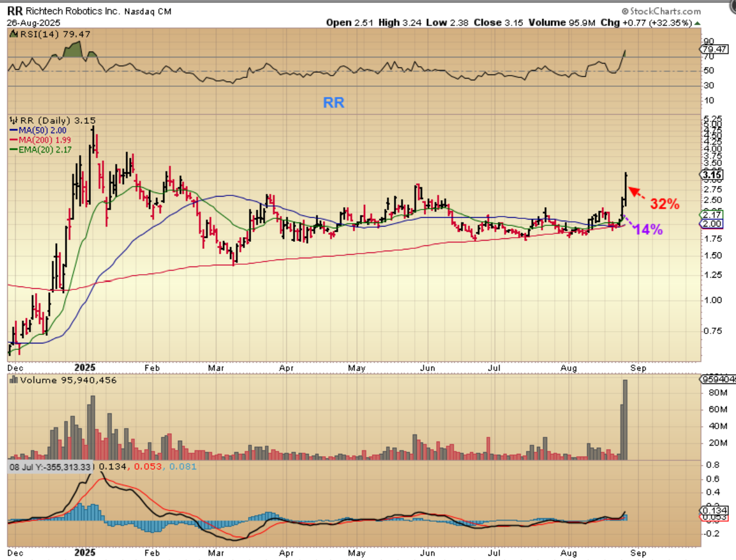The height and width of the screenshot is (560, 736).
Task: Click the Mar label under the price chart
Action: [216, 368]
